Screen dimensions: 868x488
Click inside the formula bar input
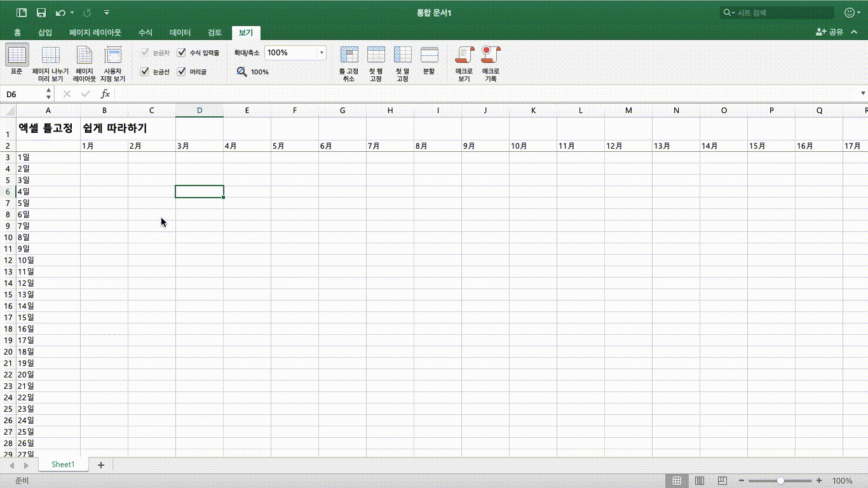(486, 94)
